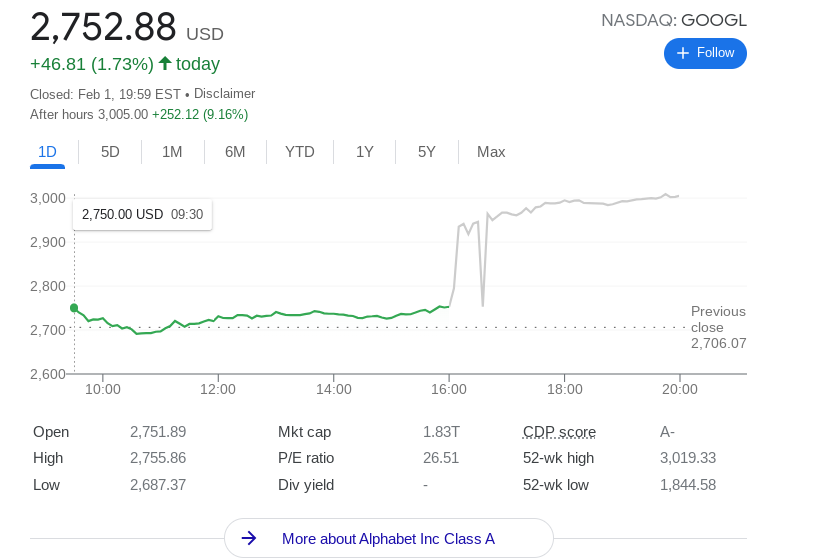
Task: Click the Mkt cap label
Action: tap(304, 432)
